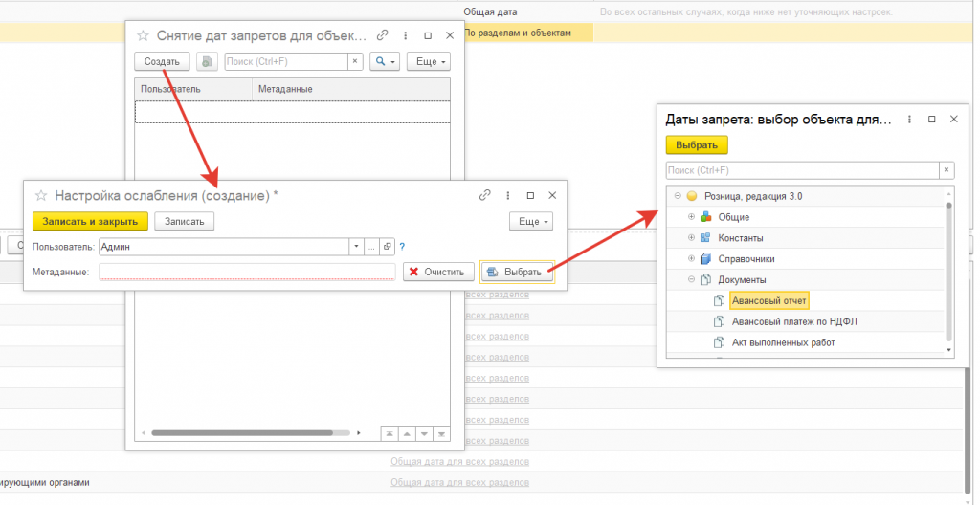Select Акт выполненных работ document
The image size is (980, 505).
coord(784,342)
